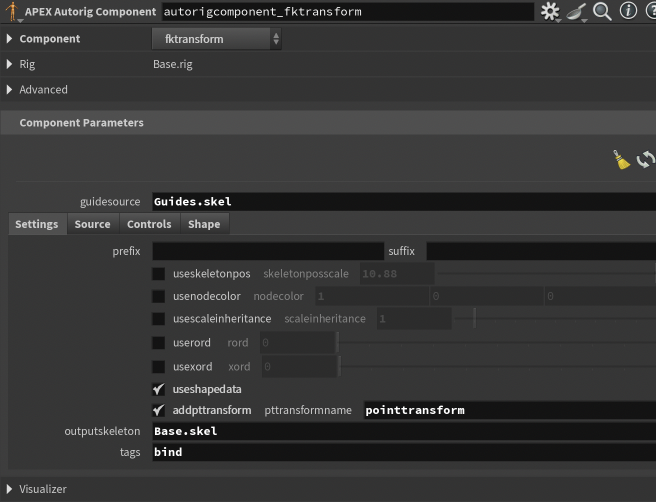Click the broom clear parameters icon
Image resolution: width=656 pixels, height=502 pixels.
tap(621, 160)
